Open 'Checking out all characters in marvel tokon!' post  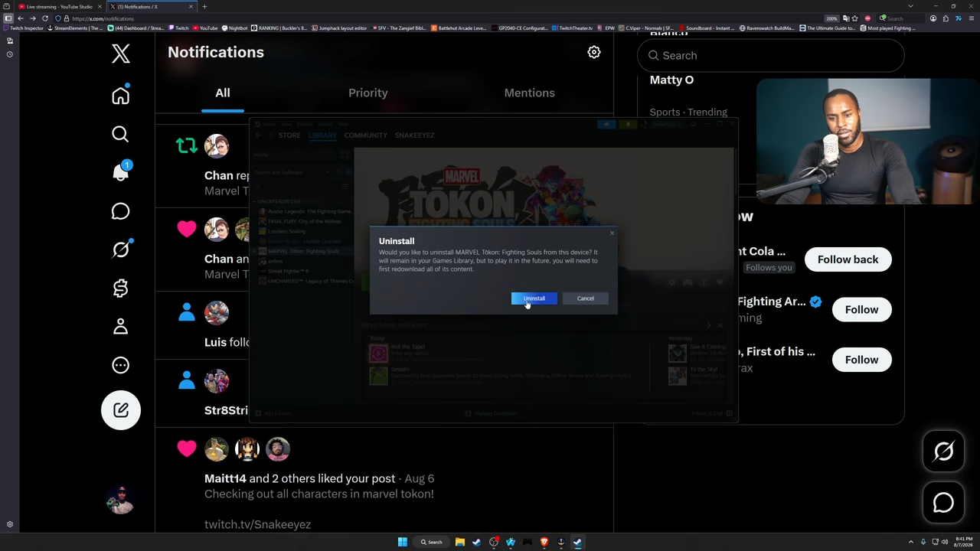(x=319, y=494)
